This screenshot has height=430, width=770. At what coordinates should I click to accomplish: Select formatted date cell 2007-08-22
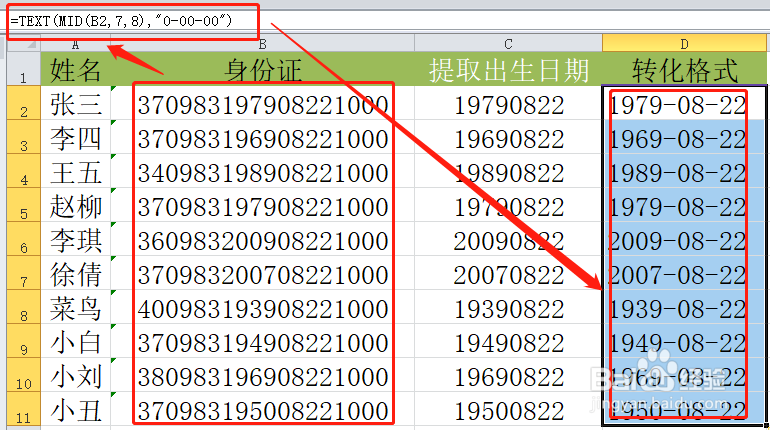[684, 272]
